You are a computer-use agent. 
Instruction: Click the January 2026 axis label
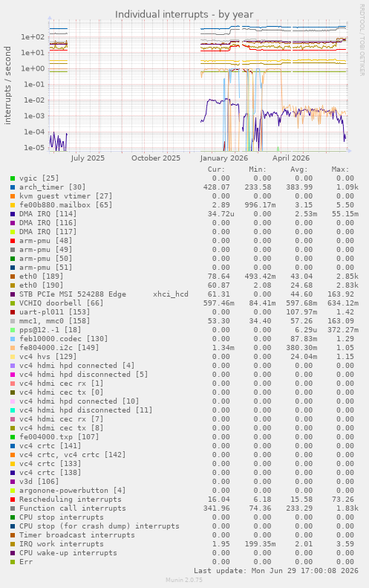click(224, 158)
